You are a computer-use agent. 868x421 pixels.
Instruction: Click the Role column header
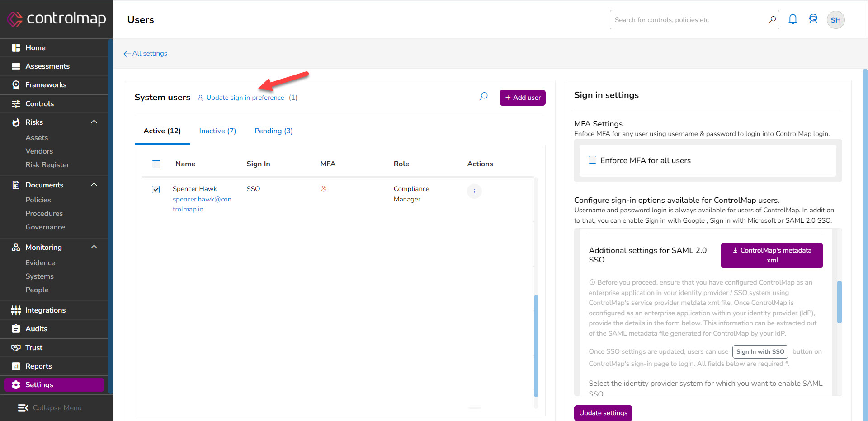[401, 164]
